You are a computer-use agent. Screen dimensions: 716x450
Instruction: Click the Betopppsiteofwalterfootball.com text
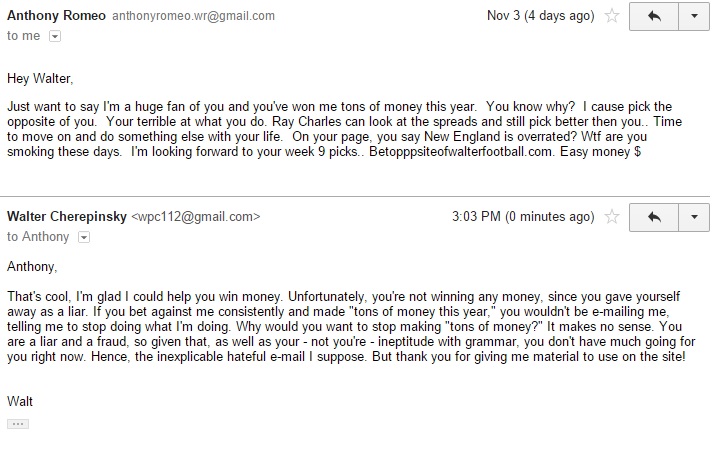[460, 152]
